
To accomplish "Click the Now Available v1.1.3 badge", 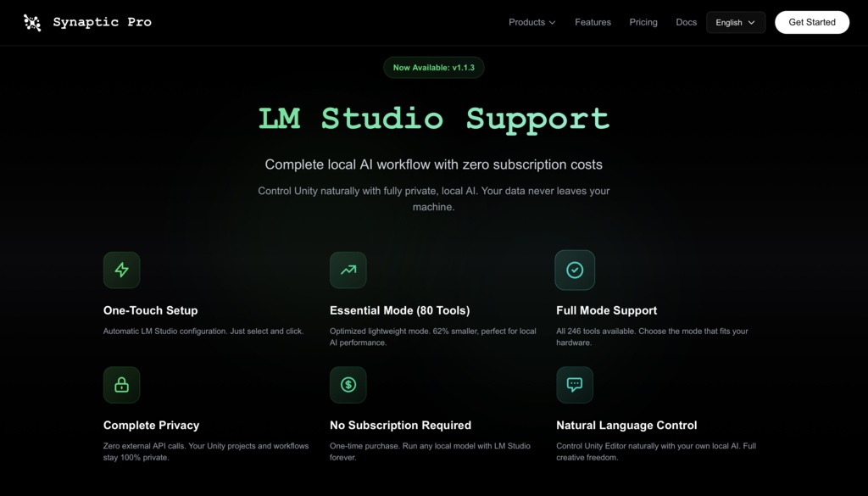I will [x=434, y=68].
